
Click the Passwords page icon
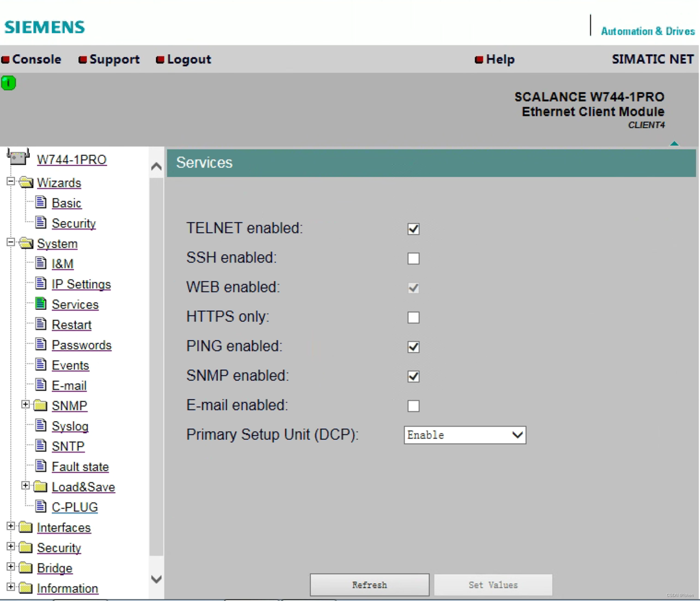pos(41,344)
